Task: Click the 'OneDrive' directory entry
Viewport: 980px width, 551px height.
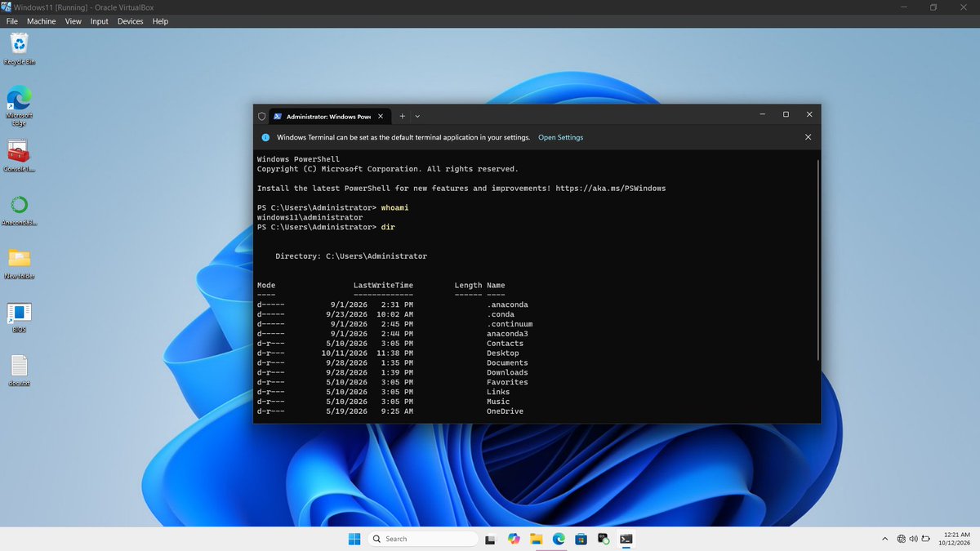Action: (505, 411)
